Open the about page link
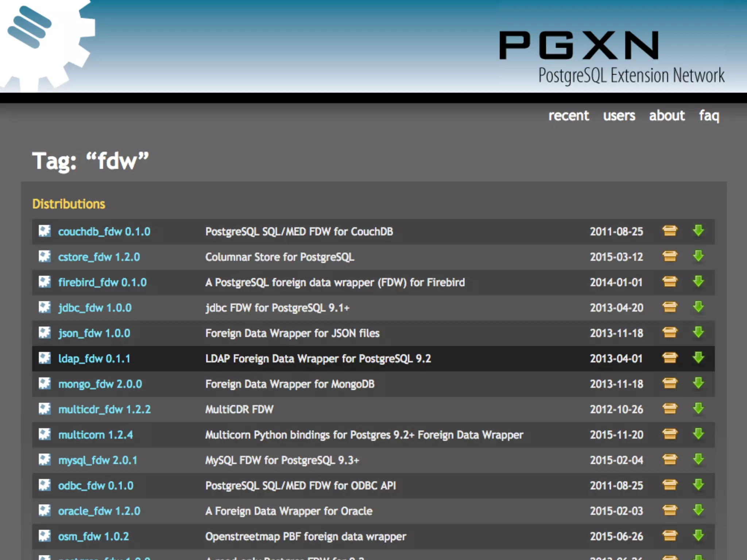Image resolution: width=747 pixels, height=560 pixels. 666,116
